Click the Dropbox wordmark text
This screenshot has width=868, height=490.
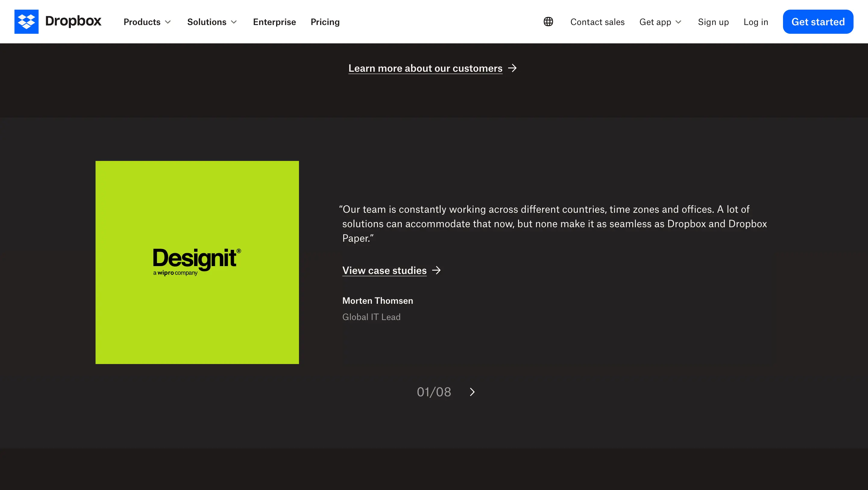73,21
